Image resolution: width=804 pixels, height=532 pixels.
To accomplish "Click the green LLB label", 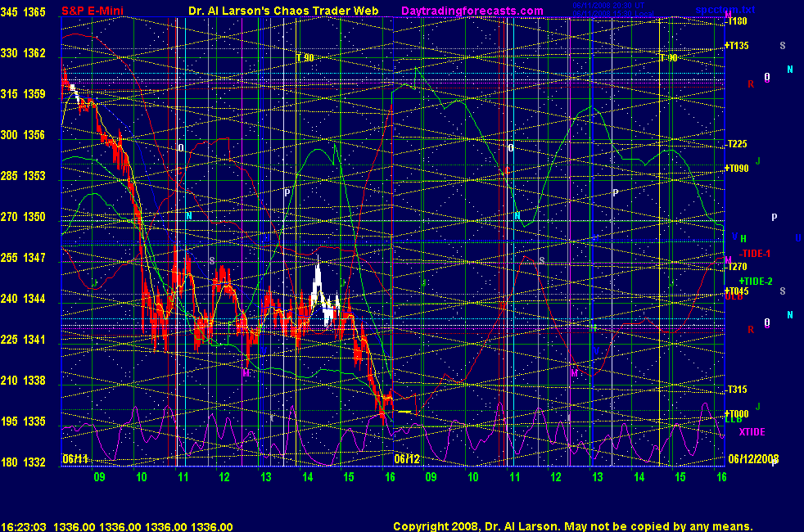I will [734, 420].
